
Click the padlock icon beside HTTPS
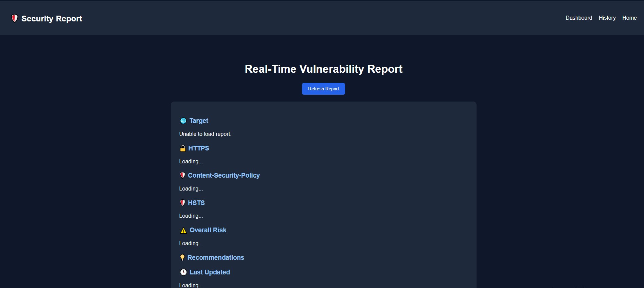[x=183, y=148]
